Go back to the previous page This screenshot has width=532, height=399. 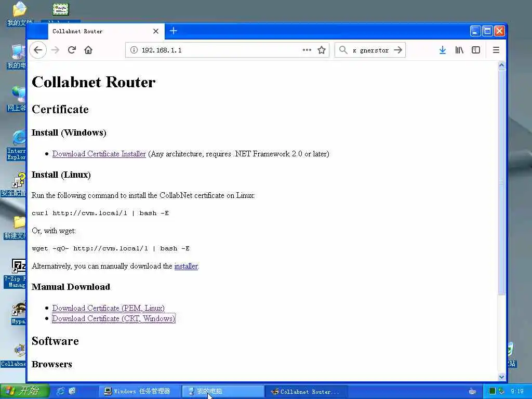(38, 50)
